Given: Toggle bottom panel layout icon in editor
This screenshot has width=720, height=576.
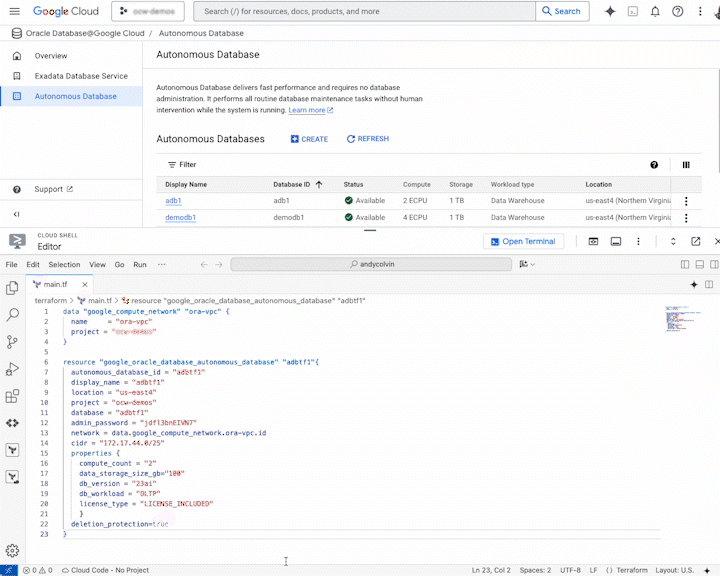Looking at the screenshot, I should tap(699, 265).
